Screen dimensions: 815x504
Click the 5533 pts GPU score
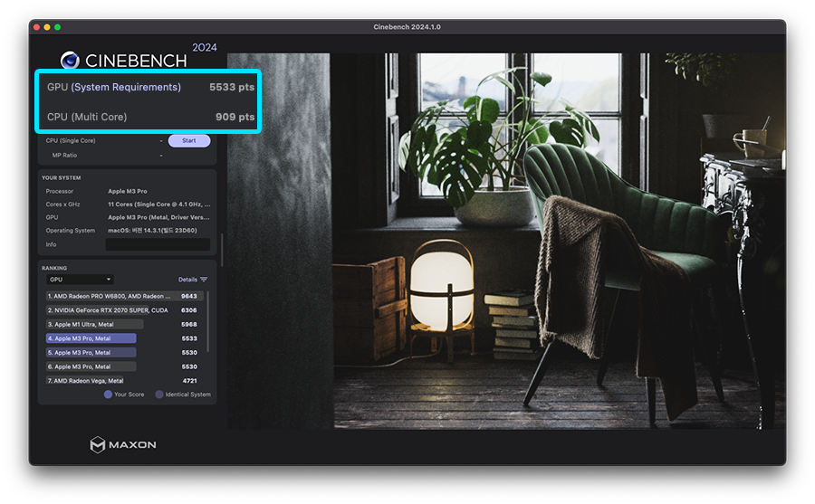point(232,87)
